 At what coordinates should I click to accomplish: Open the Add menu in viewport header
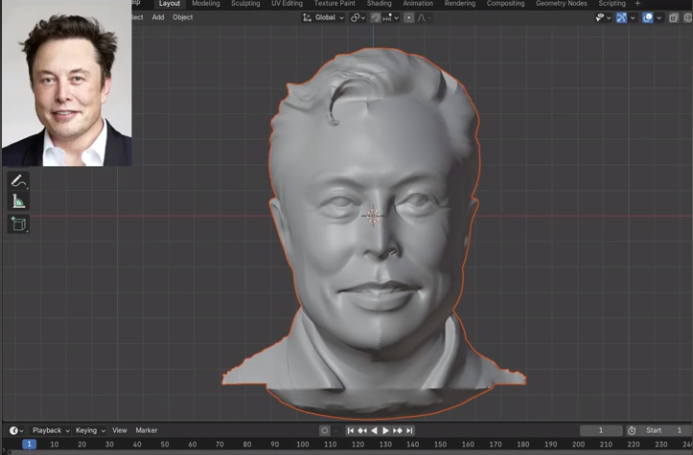click(x=158, y=17)
